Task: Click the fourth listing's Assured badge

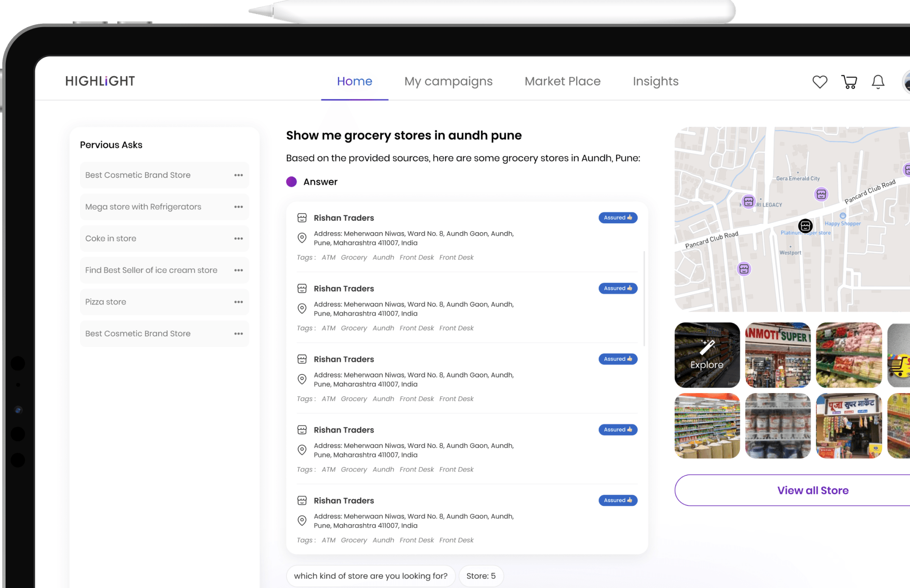Action: coord(618,430)
